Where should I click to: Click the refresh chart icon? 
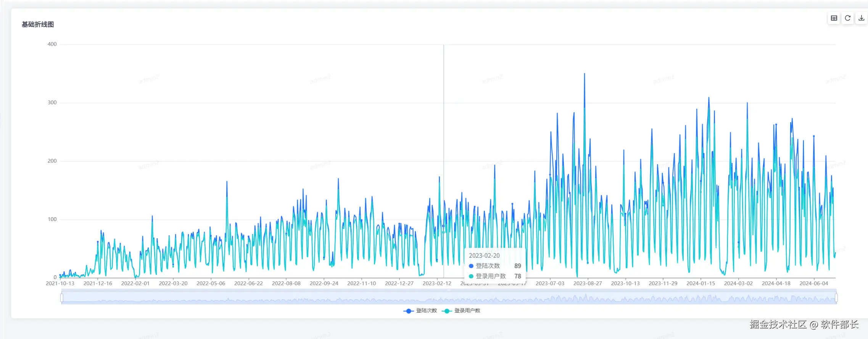click(848, 18)
